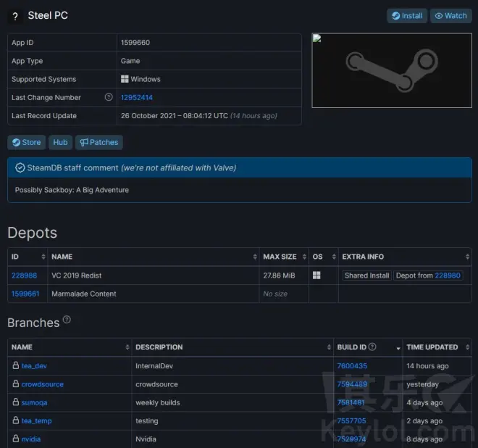This screenshot has height=448, width=478.
Task: Sort branches by NAME column
Action: pyautogui.click(x=70, y=347)
